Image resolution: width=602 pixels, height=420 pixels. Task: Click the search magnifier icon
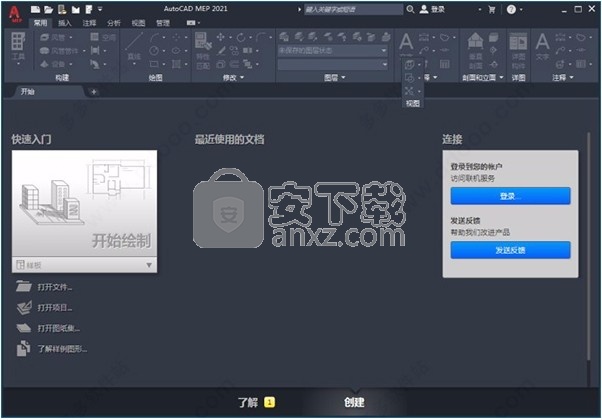(x=410, y=9)
